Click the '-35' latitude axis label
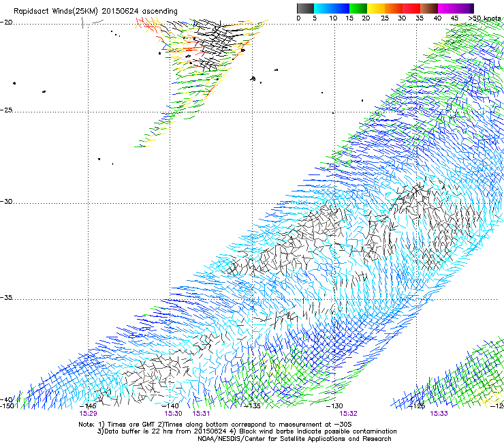The image size is (504, 443). pos(6,298)
